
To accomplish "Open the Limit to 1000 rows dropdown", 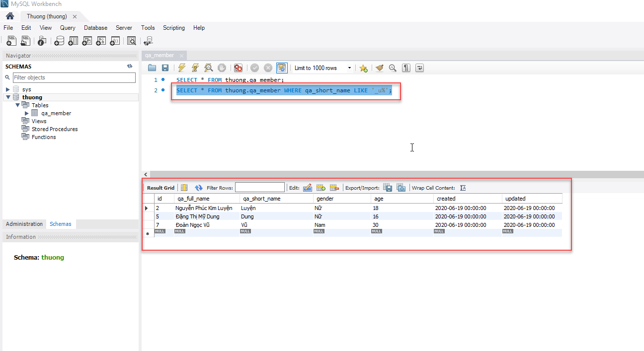I will (349, 68).
